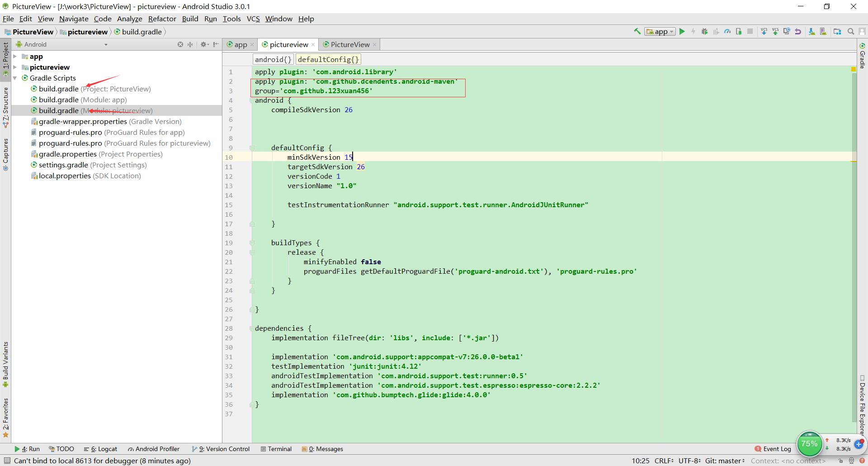Viewport: 868px width, 466px height.
Task: Toggle the 2: Favorites tool window
Action: click(5, 418)
